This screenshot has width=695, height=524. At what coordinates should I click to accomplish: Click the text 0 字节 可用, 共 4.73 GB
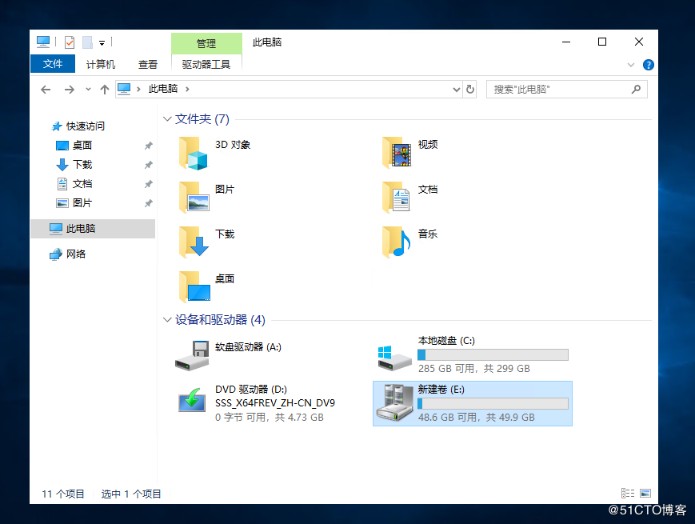(269, 418)
